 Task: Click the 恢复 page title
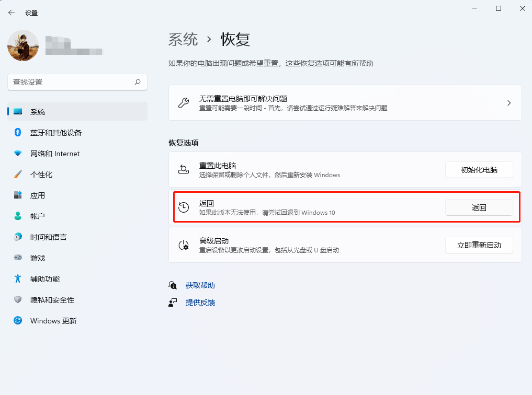pyautogui.click(x=235, y=39)
